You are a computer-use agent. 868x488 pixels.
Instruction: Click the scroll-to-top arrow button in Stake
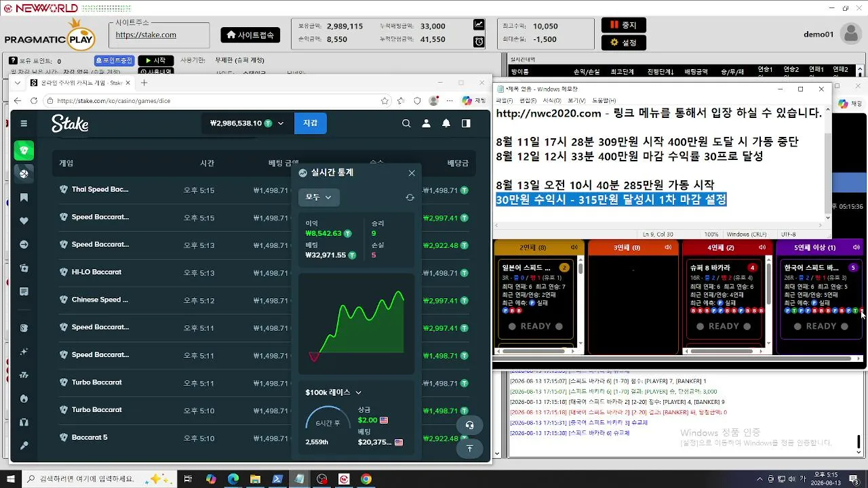(x=469, y=449)
